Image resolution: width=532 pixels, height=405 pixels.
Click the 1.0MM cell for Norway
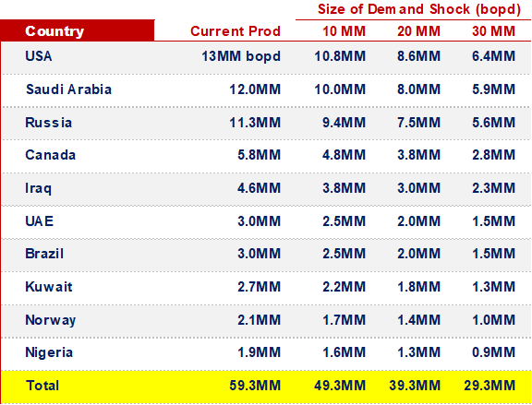493,320
